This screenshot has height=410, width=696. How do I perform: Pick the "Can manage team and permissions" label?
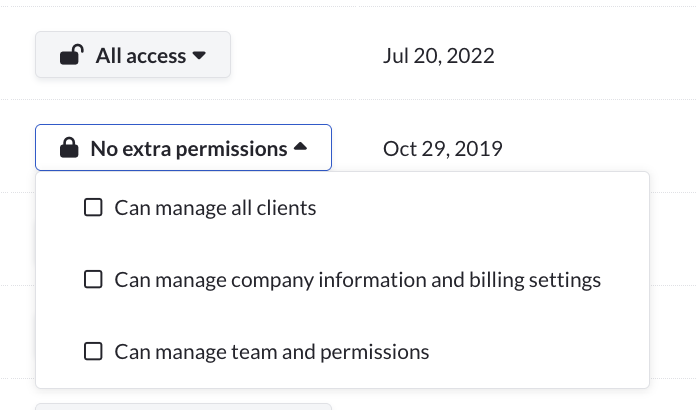point(271,352)
